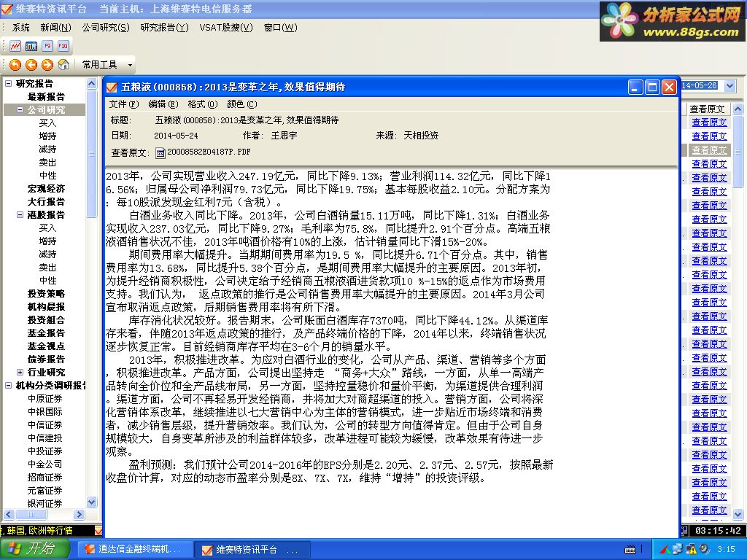
Task: Open the 格式(O) menu in report window
Action: pos(203,104)
